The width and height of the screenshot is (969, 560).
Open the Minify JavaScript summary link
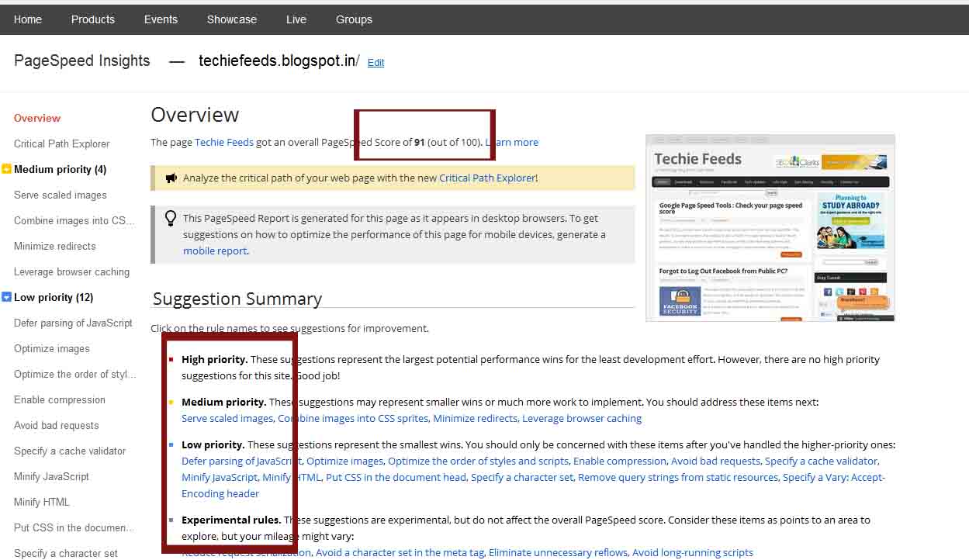[x=220, y=477]
